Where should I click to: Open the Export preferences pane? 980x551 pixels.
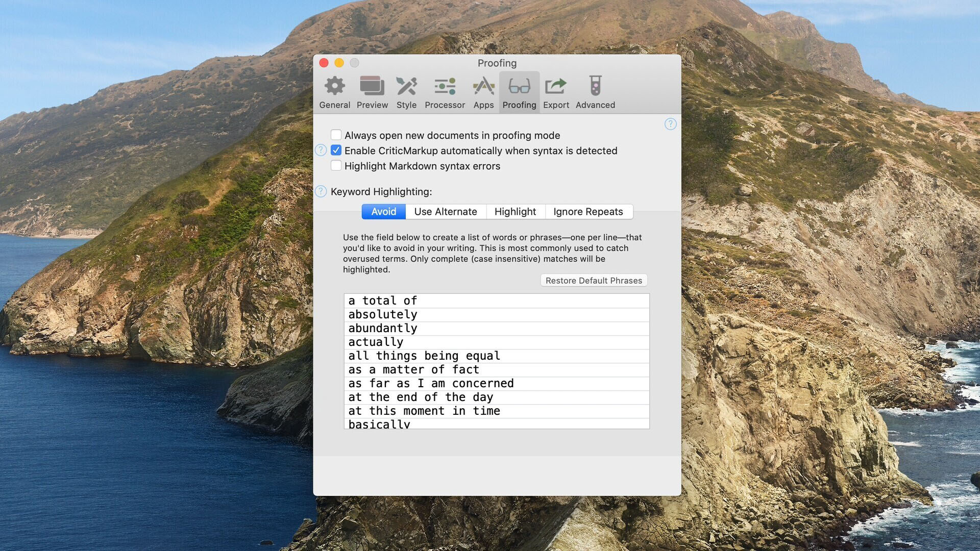click(x=556, y=92)
